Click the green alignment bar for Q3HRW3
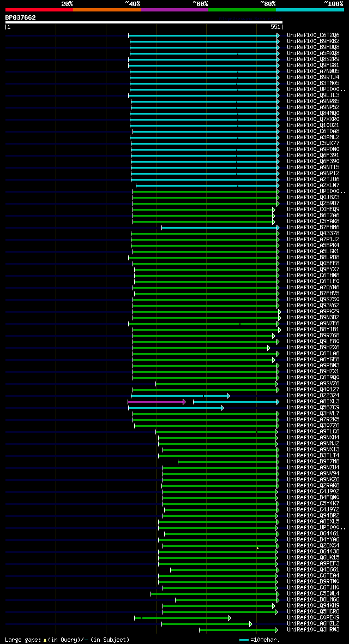 click(238, 630)
